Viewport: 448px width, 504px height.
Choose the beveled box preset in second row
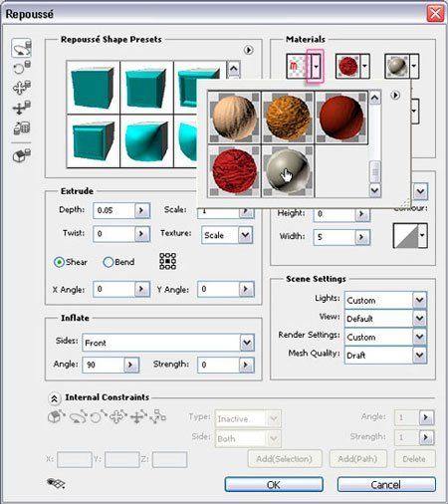[x=93, y=141]
